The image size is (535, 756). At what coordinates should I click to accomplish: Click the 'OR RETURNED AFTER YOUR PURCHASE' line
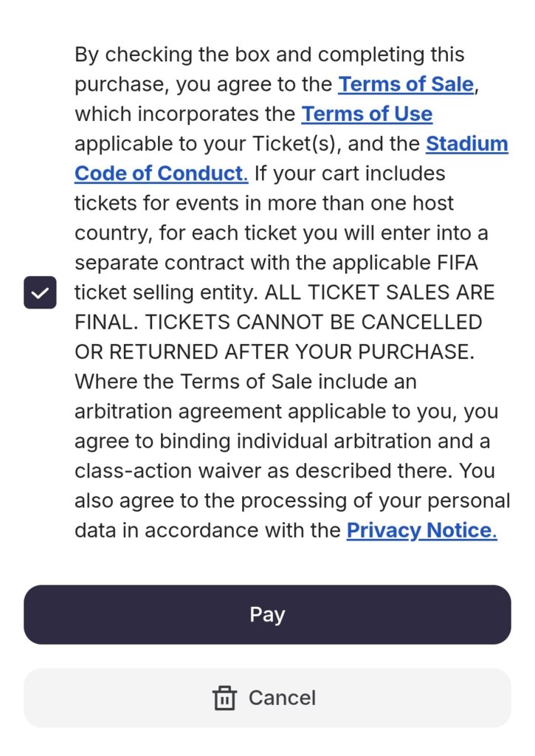274,352
